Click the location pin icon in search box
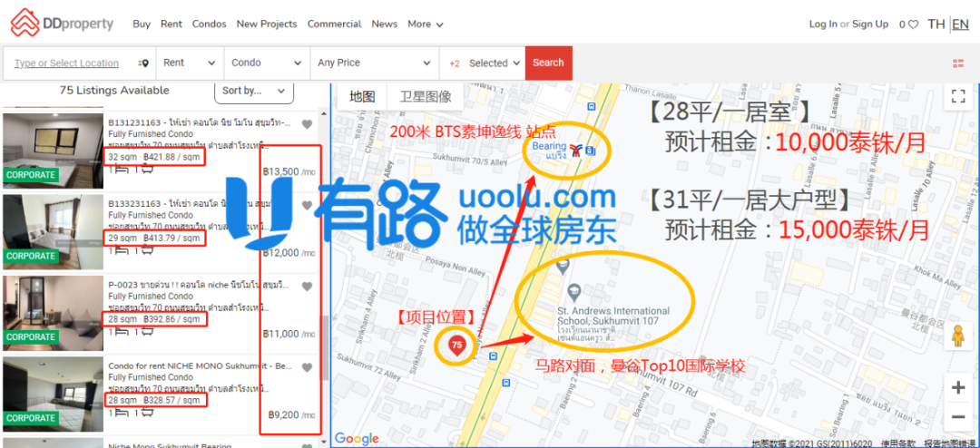This screenshot has width=980, height=448. coord(144,63)
